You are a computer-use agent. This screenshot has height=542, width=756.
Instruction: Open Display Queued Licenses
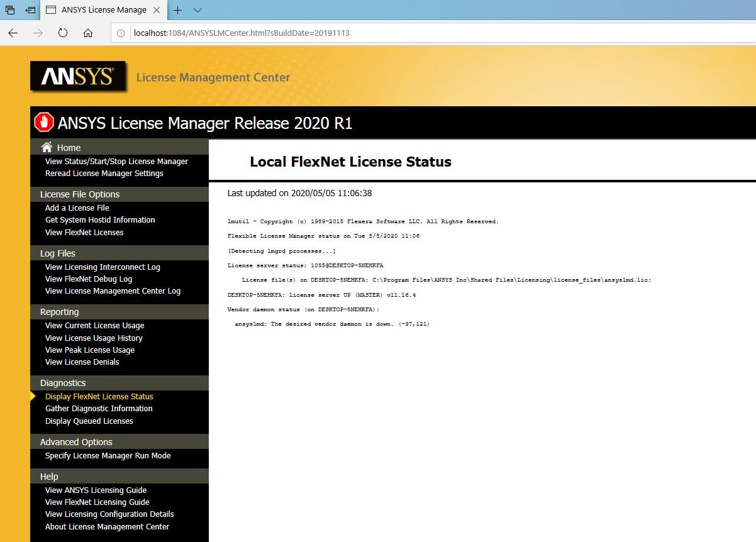tap(89, 421)
